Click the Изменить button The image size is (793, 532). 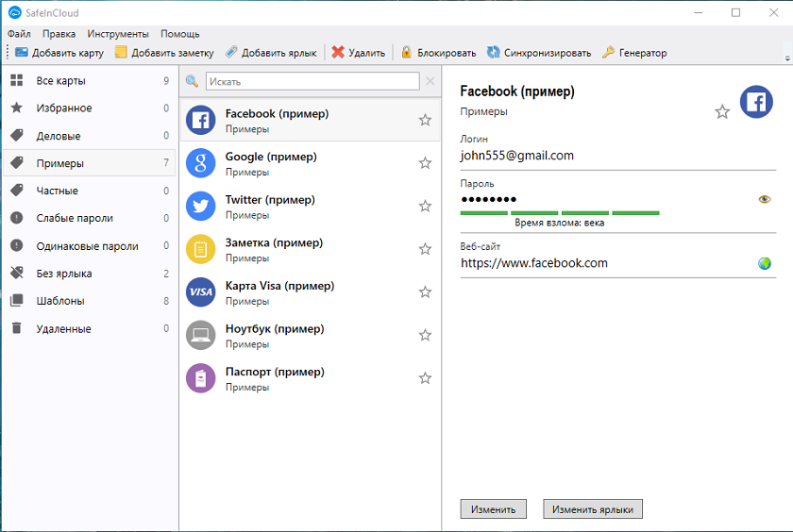(493, 509)
